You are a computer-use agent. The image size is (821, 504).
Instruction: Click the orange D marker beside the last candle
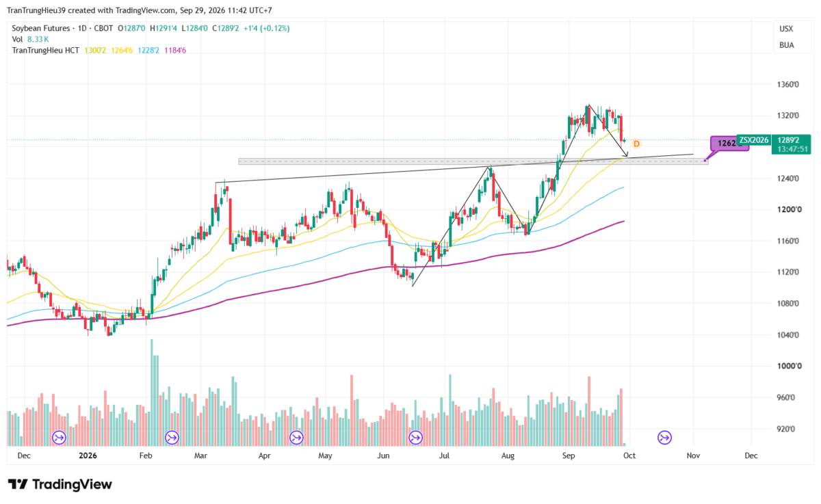[636, 144]
